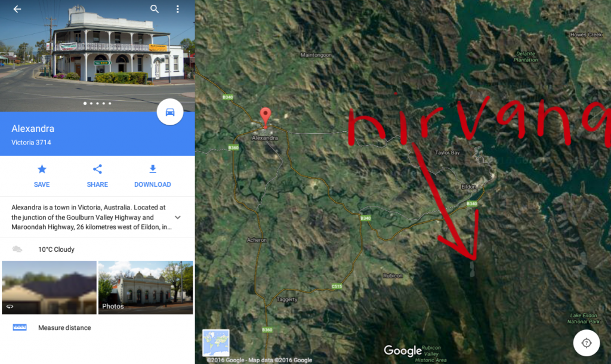Tap the car directions button
The height and width of the screenshot is (364, 611).
point(170,112)
